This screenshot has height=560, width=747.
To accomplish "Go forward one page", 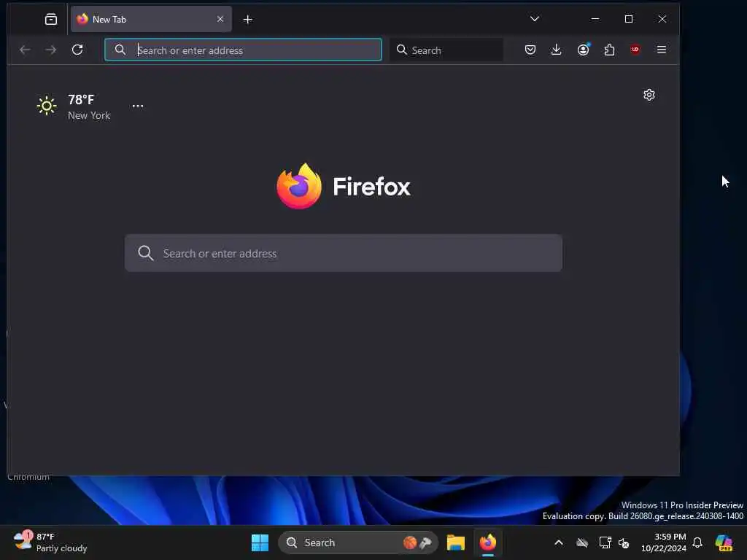I will [x=51, y=50].
